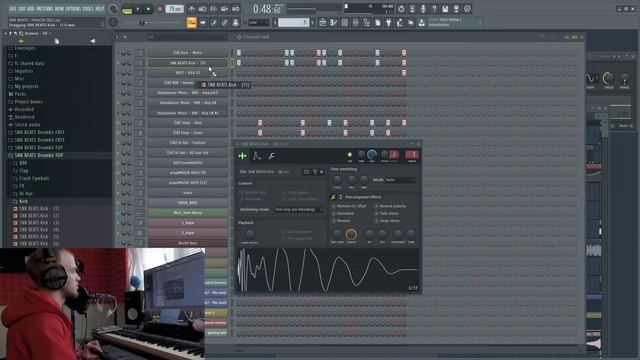The height and width of the screenshot is (360, 640).
Task: Click the stamp icon in the toolbar
Action: (236, 22)
